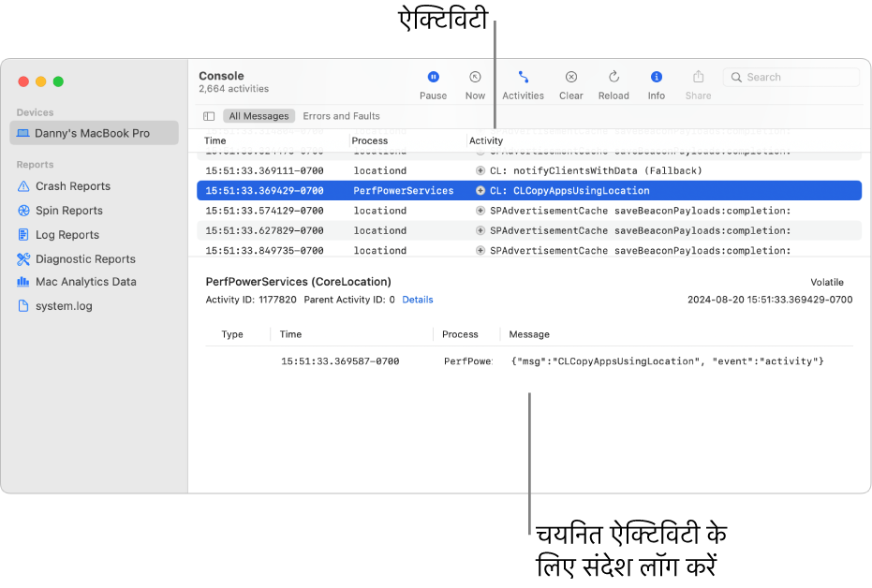Click the Log Reports document icon
The width and height of the screenshot is (872, 588).
click(x=23, y=234)
